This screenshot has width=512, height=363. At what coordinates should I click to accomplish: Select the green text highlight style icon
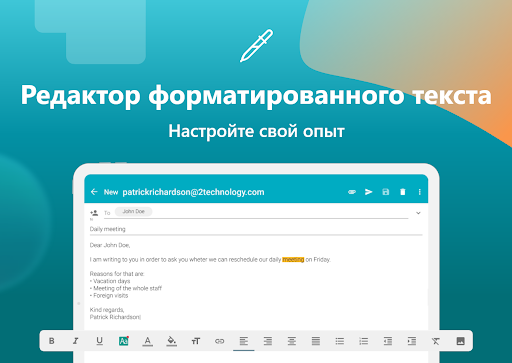point(124,341)
